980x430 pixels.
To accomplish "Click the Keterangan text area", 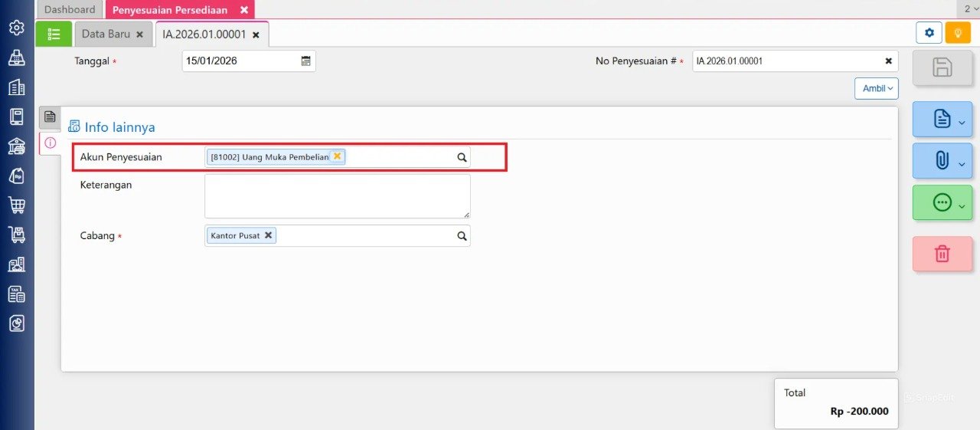I will (x=338, y=196).
